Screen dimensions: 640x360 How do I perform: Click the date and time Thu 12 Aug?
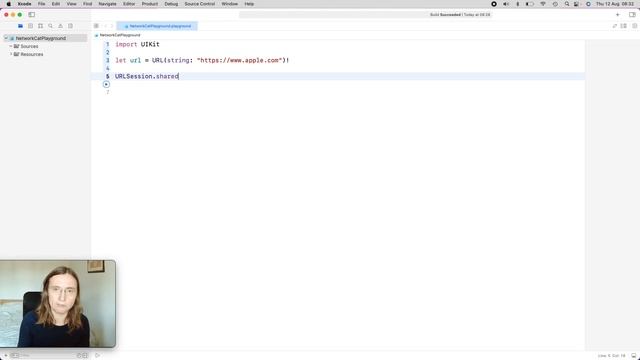click(615, 4)
